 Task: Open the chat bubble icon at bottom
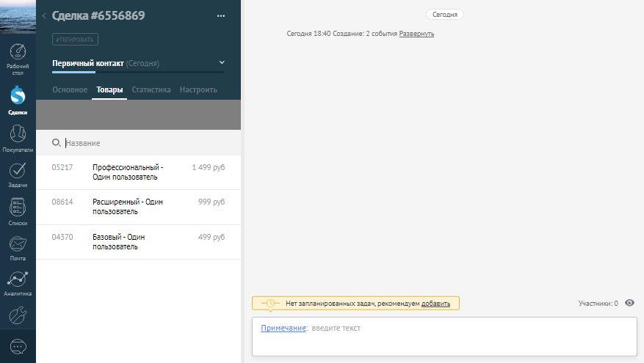[18, 345]
